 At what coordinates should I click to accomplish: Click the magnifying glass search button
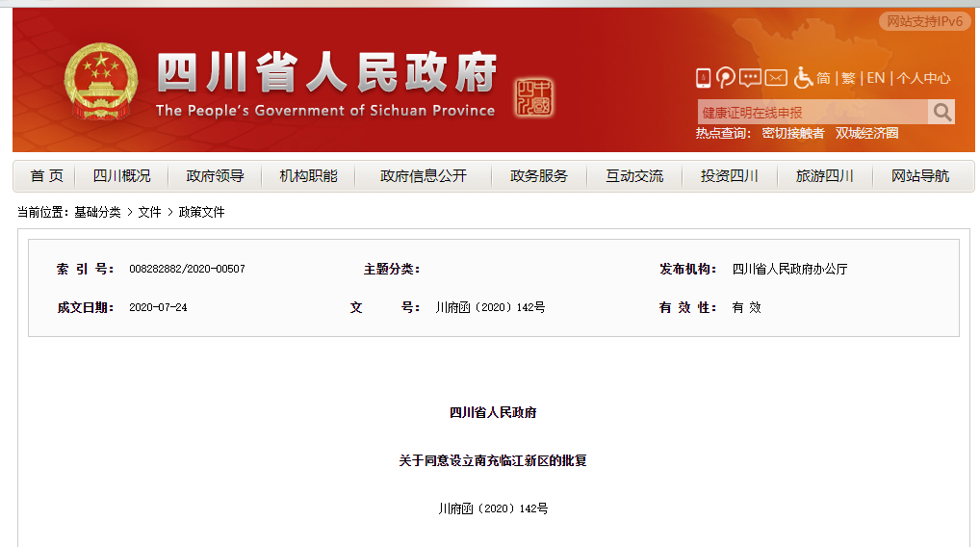(941, 113)
